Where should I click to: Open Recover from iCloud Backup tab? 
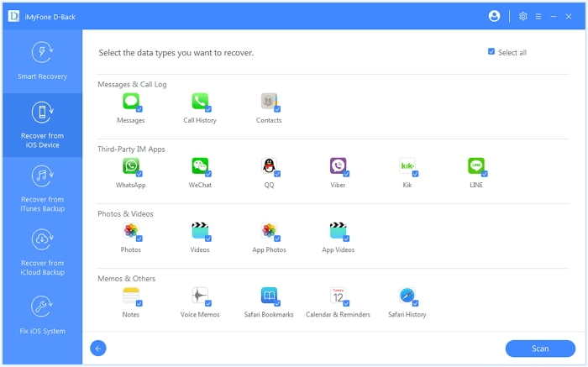(42, 254)
